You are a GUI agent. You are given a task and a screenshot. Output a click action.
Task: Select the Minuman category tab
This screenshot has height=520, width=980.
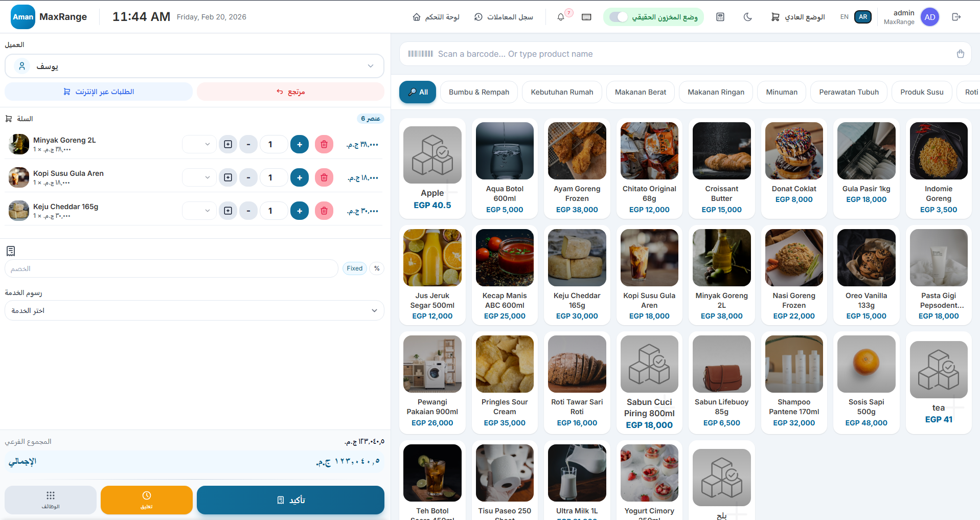click(x=781, y=92)
